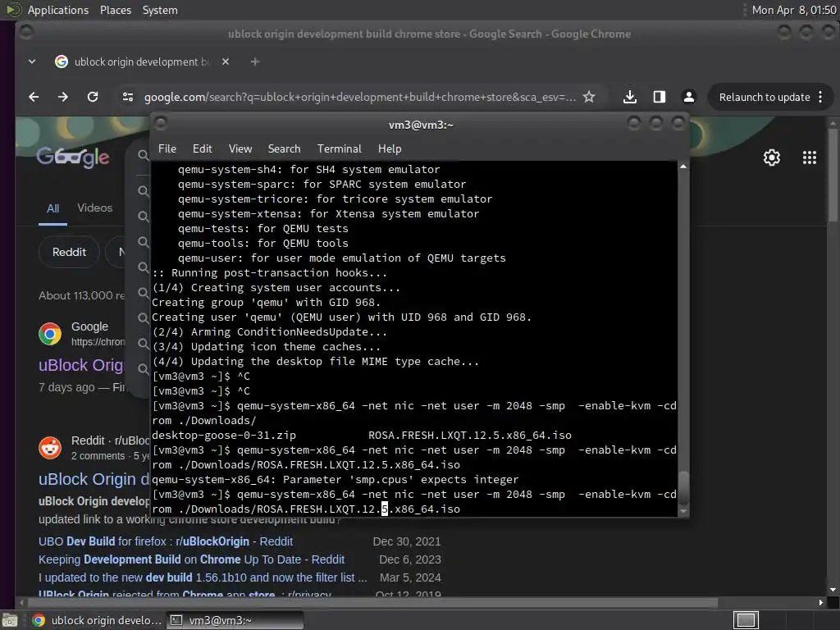Open the System menu in panel
Screen dimensions: 840x630
point(160,10)
